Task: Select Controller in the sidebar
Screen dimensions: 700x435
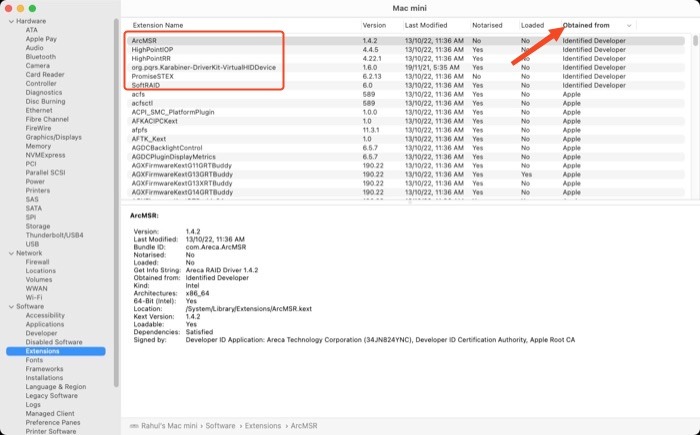Action: click(41, 84)
